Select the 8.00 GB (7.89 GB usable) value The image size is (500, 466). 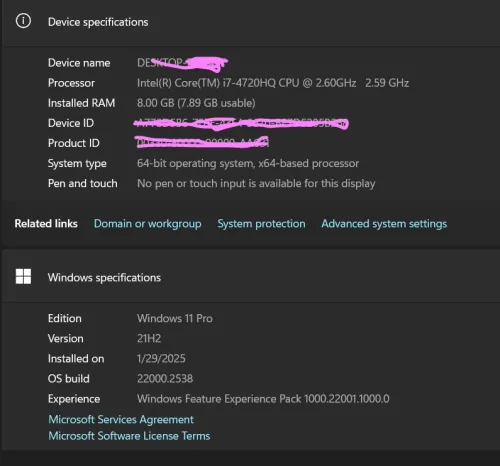pos(196,103)
